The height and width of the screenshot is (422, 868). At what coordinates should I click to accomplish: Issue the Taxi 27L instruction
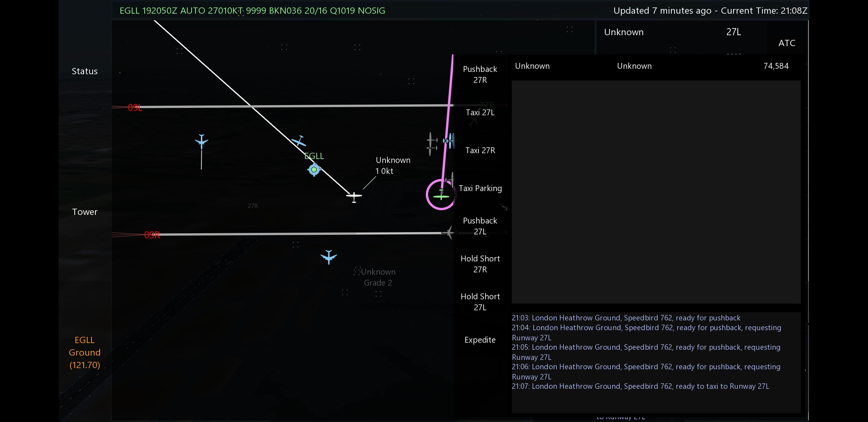(x=480, y=113)
